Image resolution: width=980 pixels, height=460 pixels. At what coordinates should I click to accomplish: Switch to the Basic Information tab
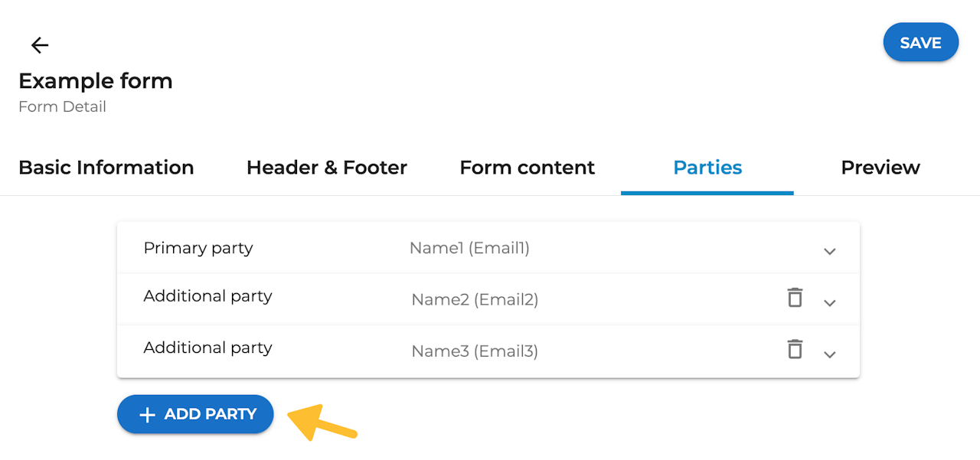pyautogui.click(x=106, y=168)
